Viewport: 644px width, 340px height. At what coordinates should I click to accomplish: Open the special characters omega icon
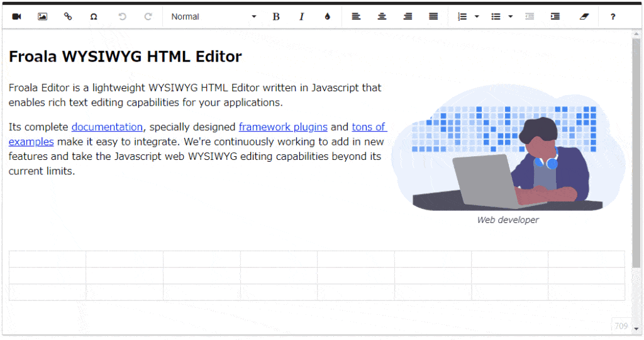click(94, 17)
